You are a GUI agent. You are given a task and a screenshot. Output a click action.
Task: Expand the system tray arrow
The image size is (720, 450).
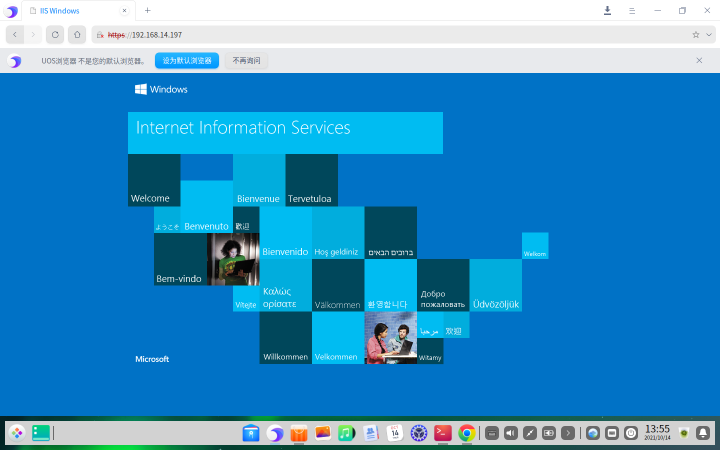[567, 433]
